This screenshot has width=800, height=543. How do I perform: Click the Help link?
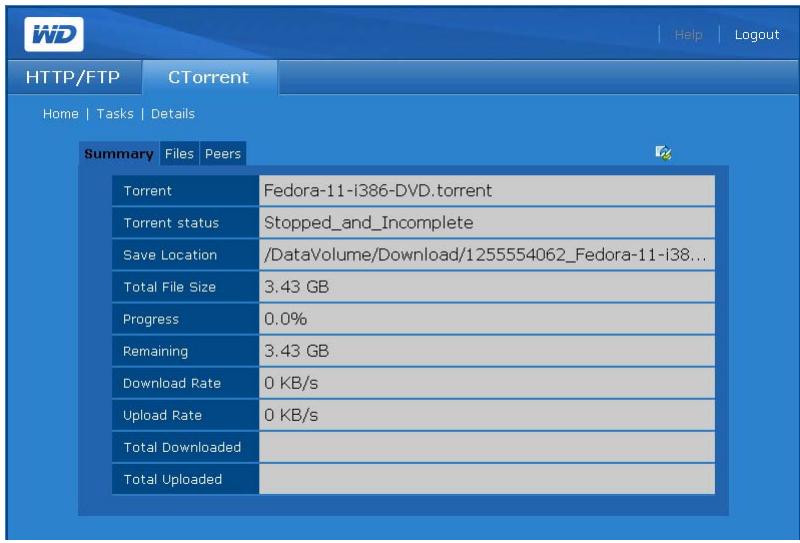tap(688, 35)
